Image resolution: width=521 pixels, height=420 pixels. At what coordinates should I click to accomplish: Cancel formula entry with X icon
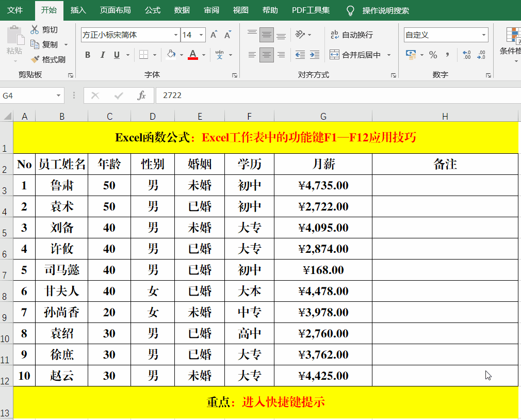click(x=95, y=95)
